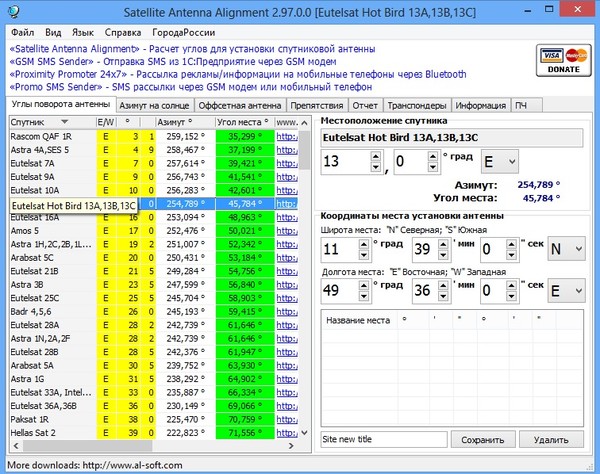Image resolution: width=600 pixels, height=474 pixels.
Task: Click the Угол места column header
Action: (245, 122)
